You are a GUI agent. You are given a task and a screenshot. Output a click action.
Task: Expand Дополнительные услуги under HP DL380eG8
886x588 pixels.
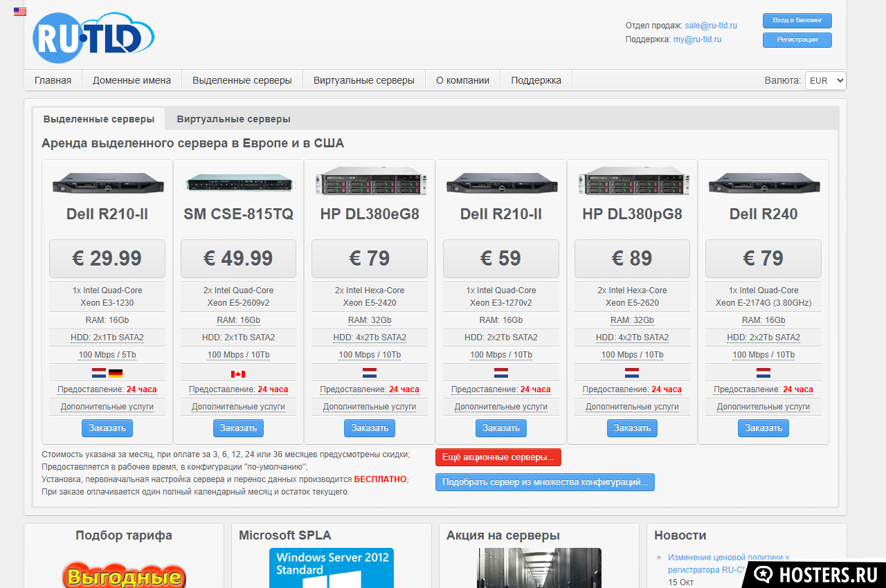tap(370, 407)
